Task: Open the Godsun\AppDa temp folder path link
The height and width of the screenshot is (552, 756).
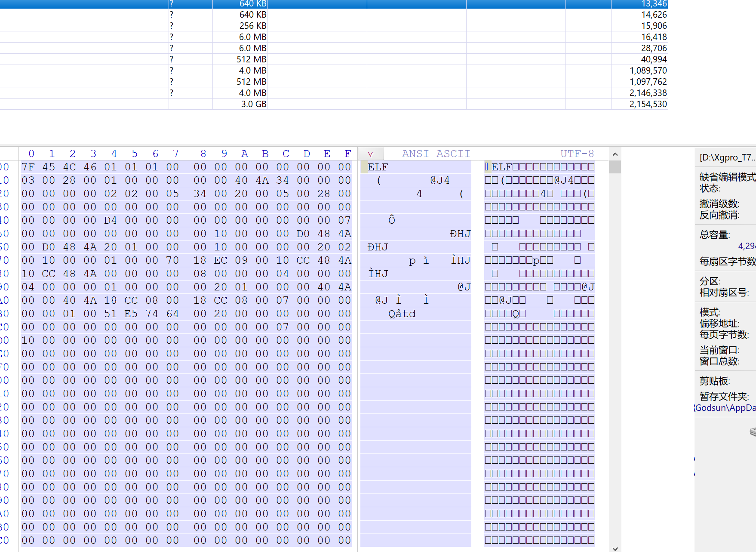Action: click(725, 408)
